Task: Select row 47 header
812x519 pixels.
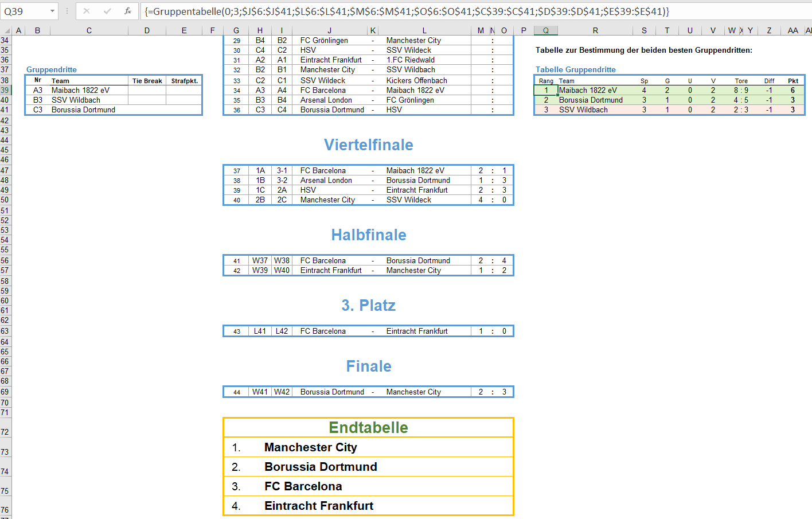Action: click(x=5, y=170)
